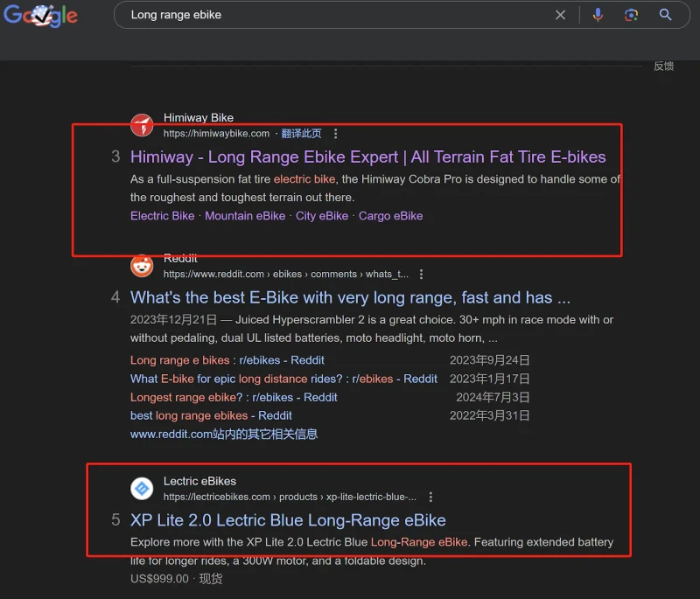Open more options for Himiway result
The width and height of the screenshot is (700, 599).
pyautogui.click(x=336, y=134)
